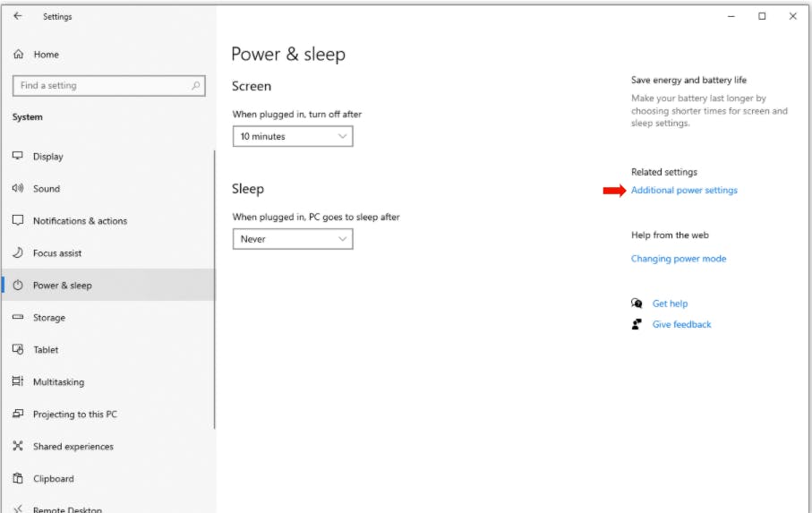Click the Clipboard icon in sidebar
812x513 pixels.
[x=18, y=479]
